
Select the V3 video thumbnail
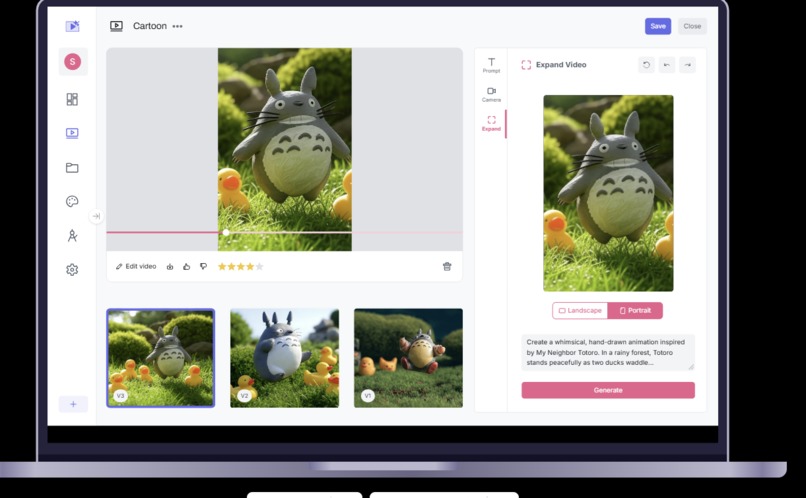point(161,358)
